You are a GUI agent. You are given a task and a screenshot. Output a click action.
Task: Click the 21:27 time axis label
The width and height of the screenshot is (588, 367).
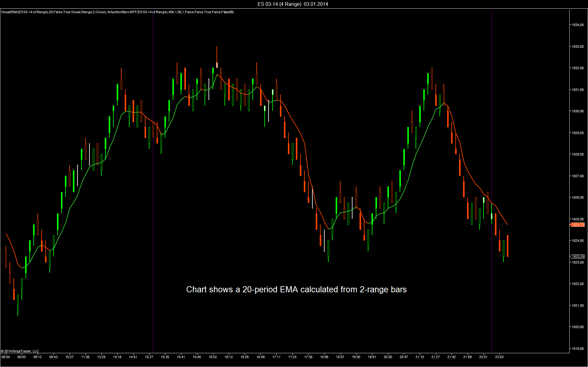(x=435, y=357)
